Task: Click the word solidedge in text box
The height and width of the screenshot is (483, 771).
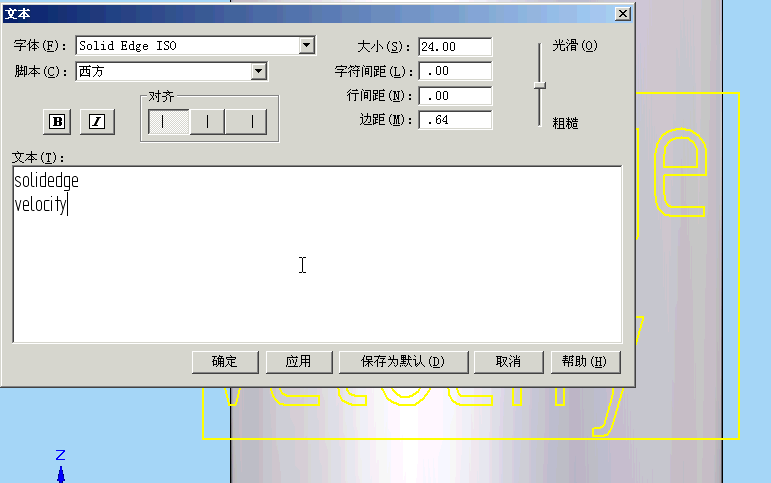Action: pyautogui.click(x=46, y=181)
